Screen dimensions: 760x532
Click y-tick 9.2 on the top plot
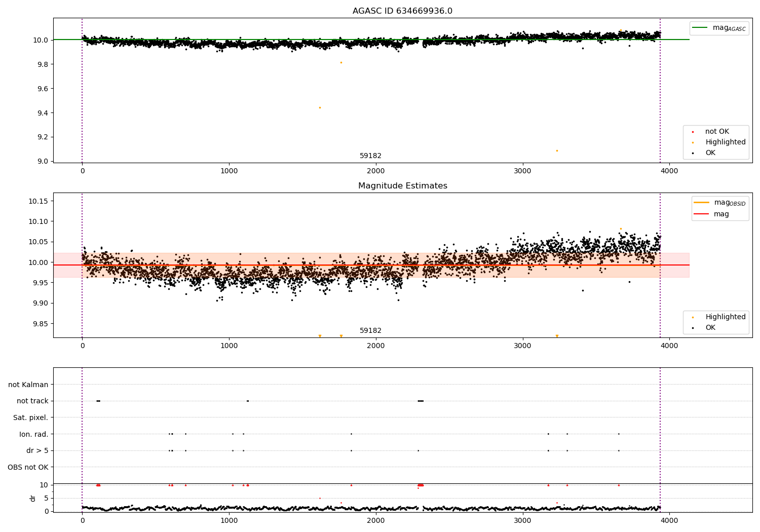click(43, 137)
